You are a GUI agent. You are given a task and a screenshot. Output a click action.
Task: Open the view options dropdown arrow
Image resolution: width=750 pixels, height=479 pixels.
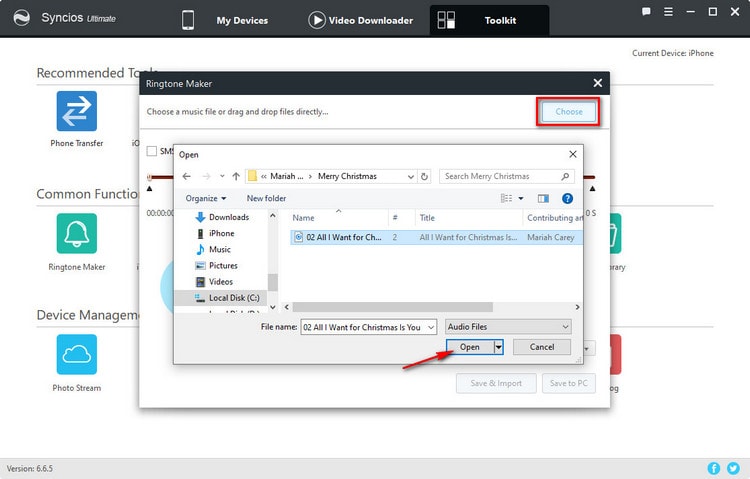(521, 199)
